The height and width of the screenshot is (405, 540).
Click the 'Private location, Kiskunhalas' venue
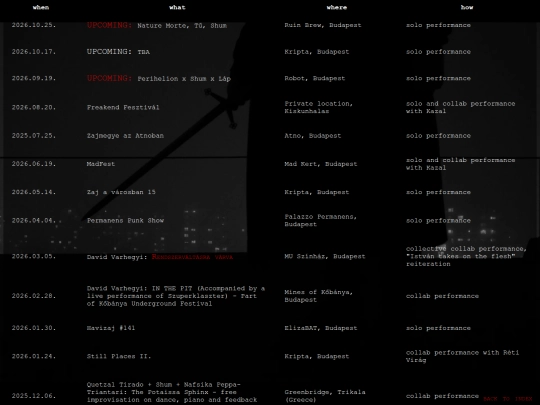[x=319, y=107]
